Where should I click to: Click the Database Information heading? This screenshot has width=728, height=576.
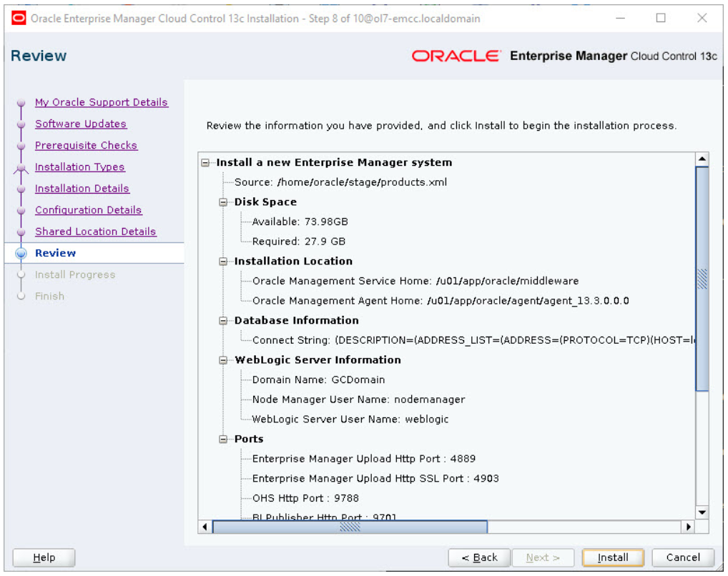296,321
